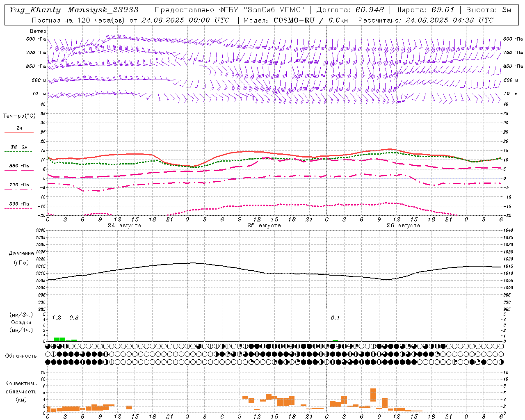Click the "Осадки" precipitation label
525x420 pixels.
click(21, 322)
